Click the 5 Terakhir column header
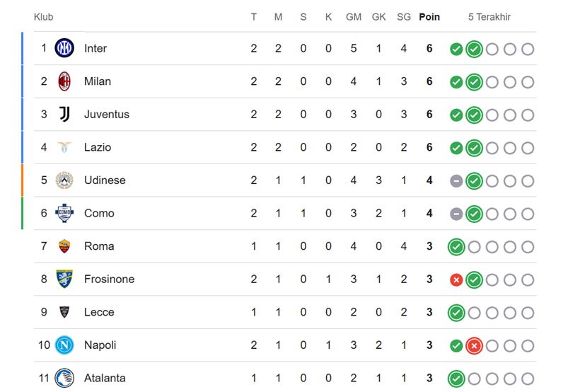 point(489,17)
